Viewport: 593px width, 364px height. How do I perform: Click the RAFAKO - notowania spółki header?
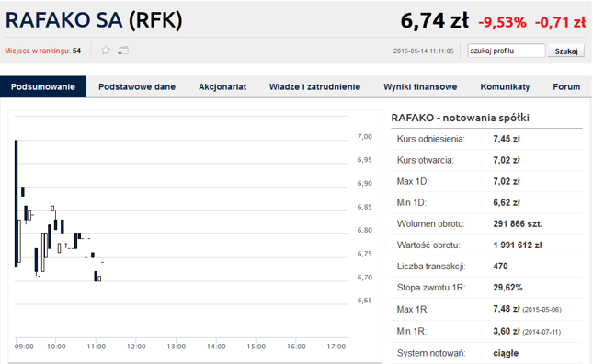[x=460, y=118]
